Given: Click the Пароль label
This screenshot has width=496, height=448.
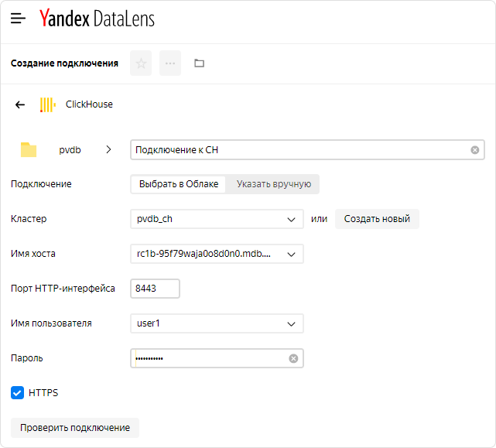Looking at the screenshot, I should click(x=27, y=358).
